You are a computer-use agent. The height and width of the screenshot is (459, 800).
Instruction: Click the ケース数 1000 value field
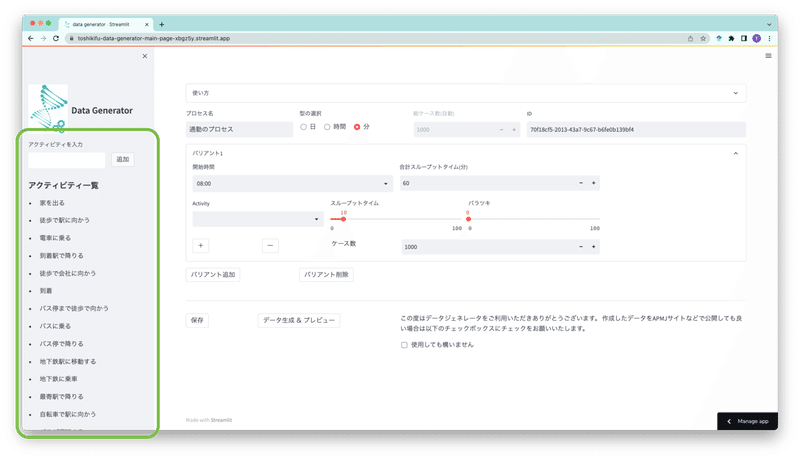[x=487, y=247]
